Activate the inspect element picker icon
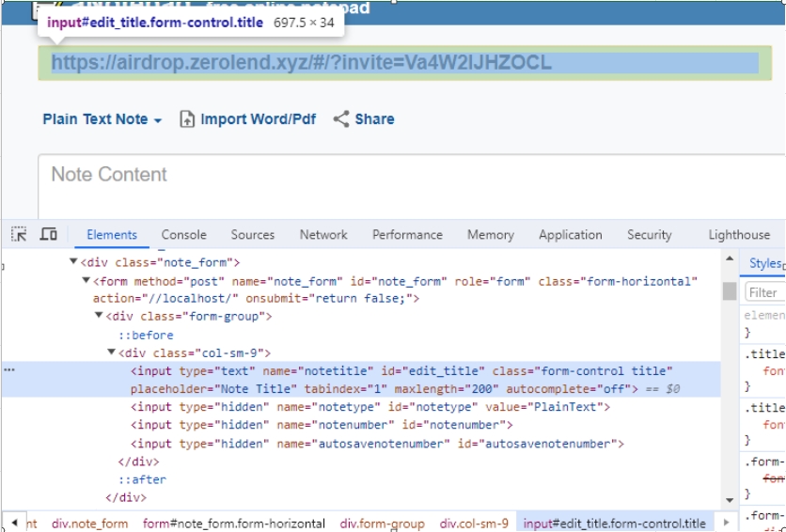 [20, 235]
